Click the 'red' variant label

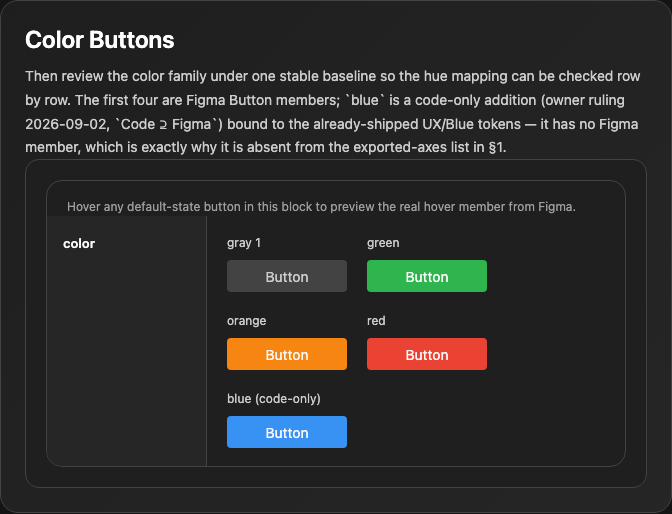point(376,321)
